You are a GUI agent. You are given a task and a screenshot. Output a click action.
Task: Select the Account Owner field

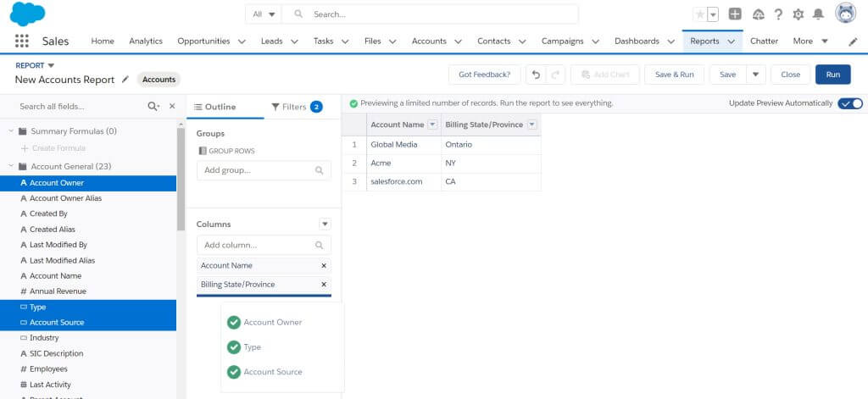tap(88, 183)
